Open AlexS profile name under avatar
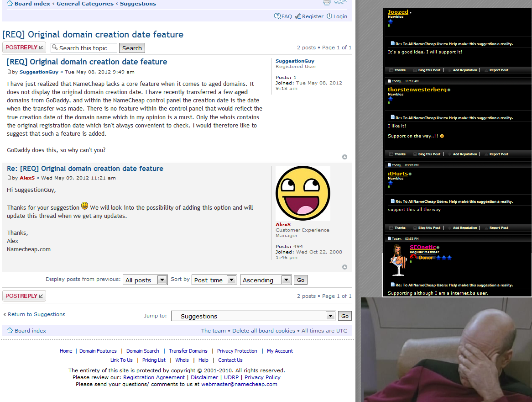 tap(283, 225)
